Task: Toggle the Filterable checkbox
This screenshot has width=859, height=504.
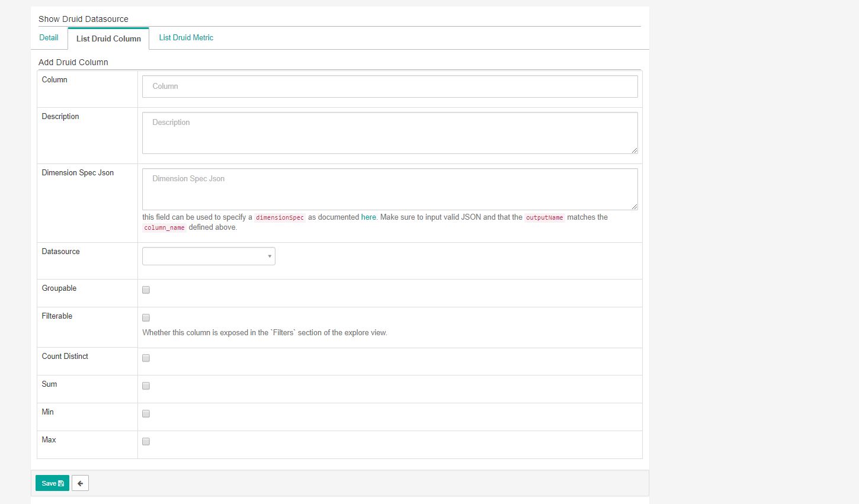Action: [146, 318]
